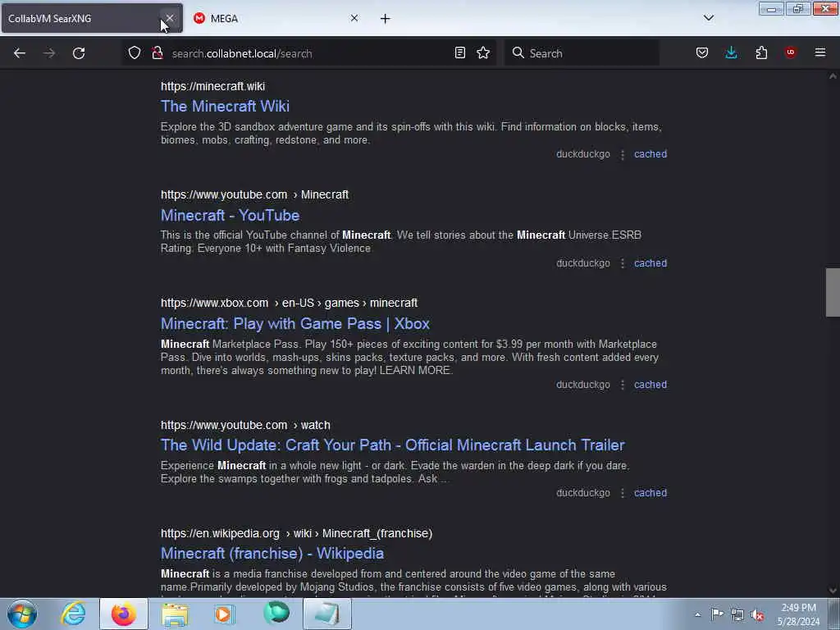This screenshot has width=840, height=630.
Task: Expand options dots for Wild Update result
Action: point(623,493)
